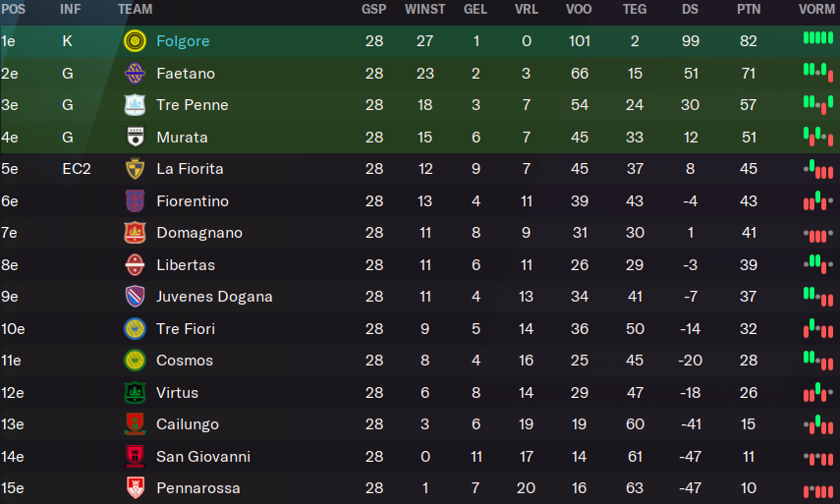Click Folgore's form indicator bars
Screen dimensions: 840x504
818,38
